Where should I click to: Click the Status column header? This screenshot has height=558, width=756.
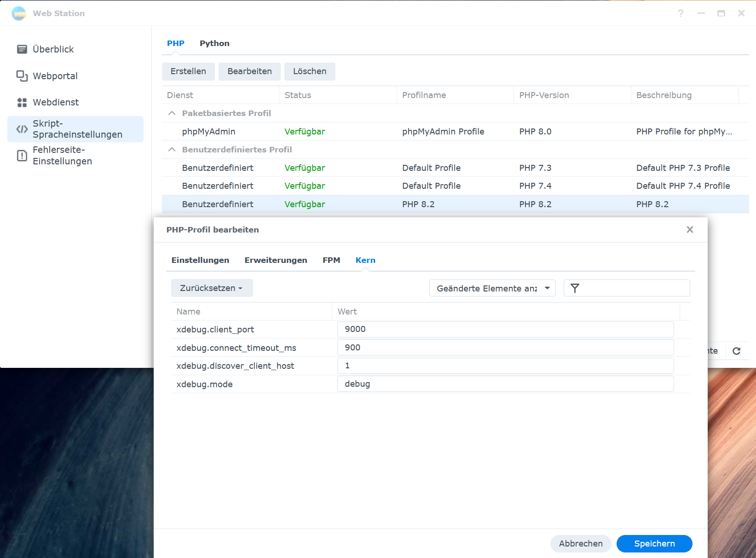[338, 95]
